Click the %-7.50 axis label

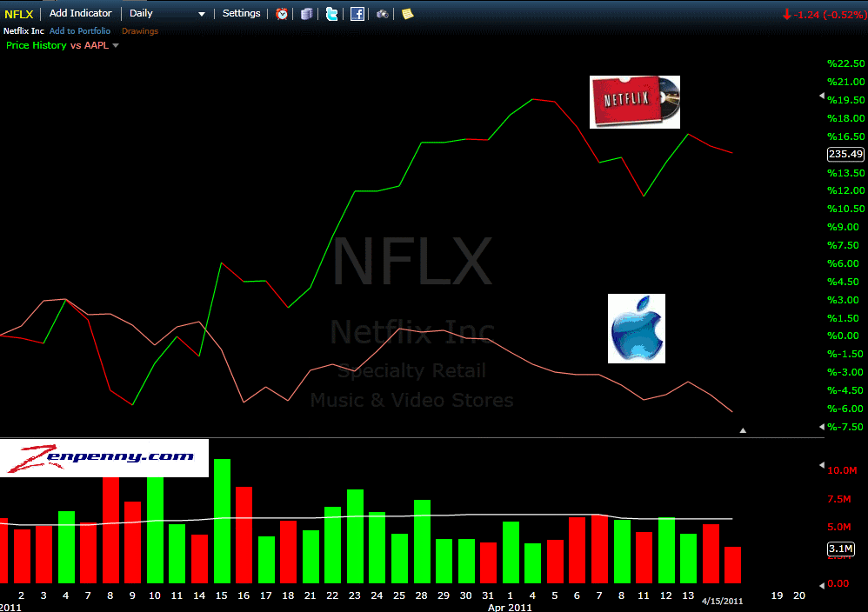pyautogui.click(x=845, y=427)
